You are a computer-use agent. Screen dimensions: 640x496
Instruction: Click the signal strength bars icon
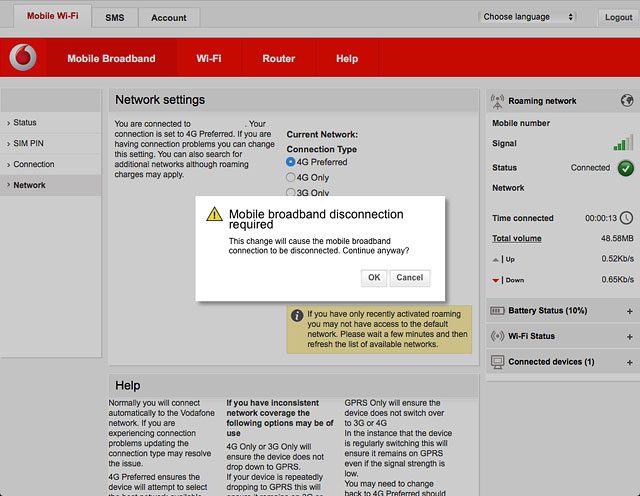623,143
